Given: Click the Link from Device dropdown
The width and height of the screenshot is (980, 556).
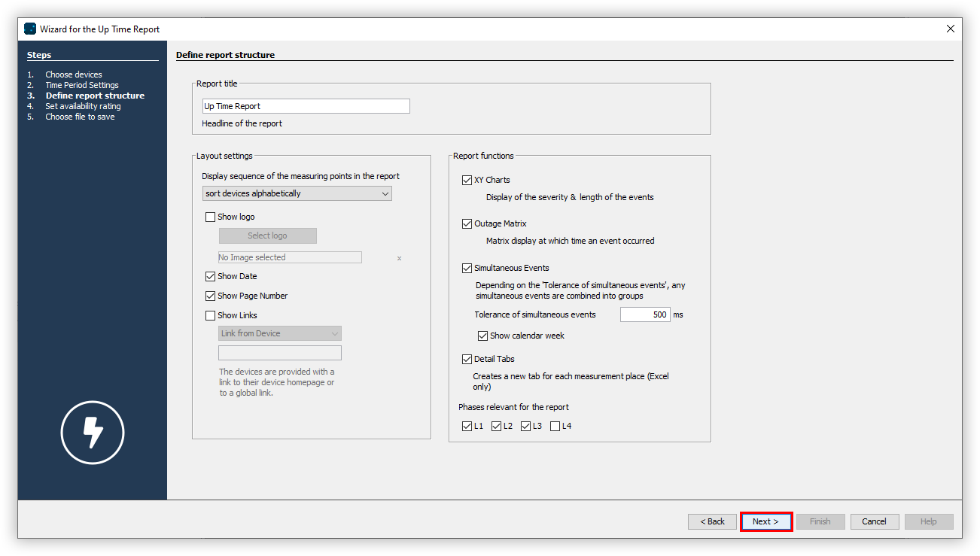Looking at the screenshot, I should [279, 334].
